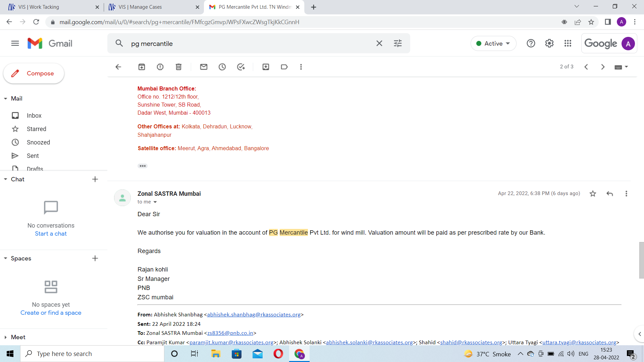Add conversation to Tasks

coord(241,67)
